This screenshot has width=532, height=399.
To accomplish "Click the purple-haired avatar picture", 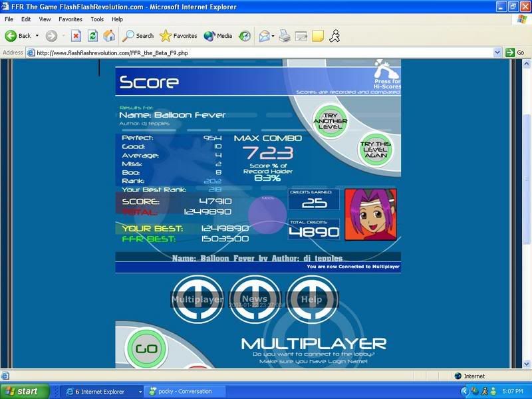I will point(370,215).
